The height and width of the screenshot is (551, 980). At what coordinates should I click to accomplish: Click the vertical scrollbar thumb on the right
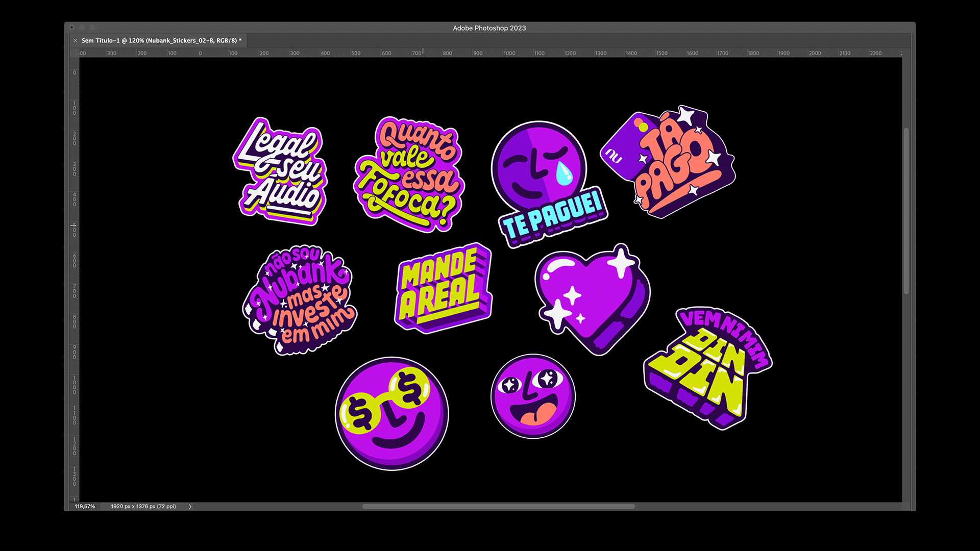[x=906, y=210]
